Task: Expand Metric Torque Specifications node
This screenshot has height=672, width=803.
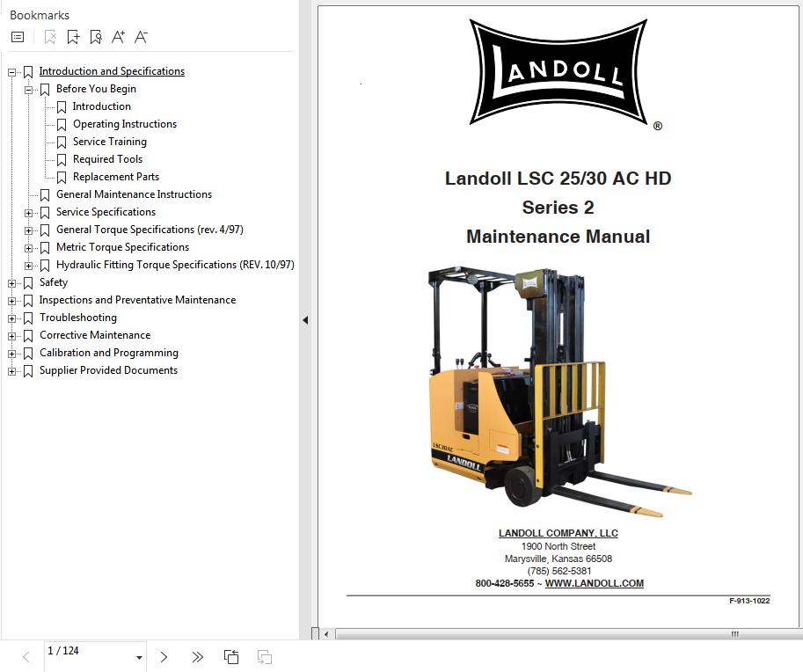Action: point(29,248)
